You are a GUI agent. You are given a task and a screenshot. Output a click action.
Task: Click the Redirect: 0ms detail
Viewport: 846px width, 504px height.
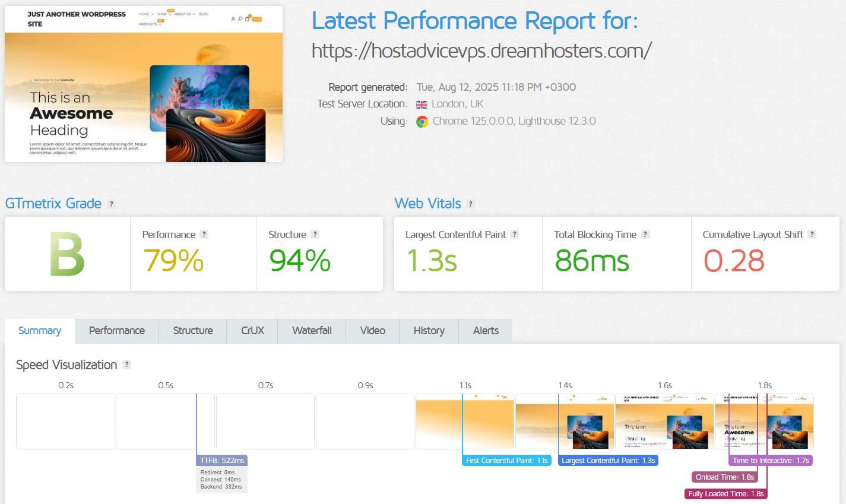click(218, 473)
